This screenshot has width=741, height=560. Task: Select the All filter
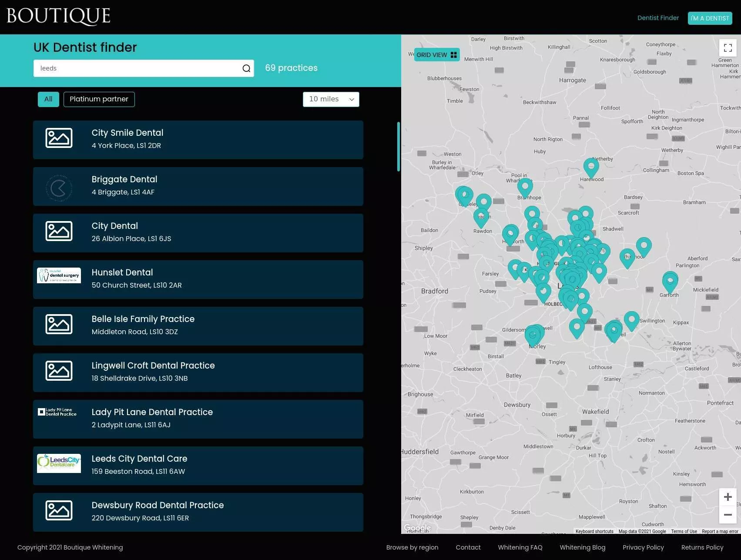pos(48,99)
